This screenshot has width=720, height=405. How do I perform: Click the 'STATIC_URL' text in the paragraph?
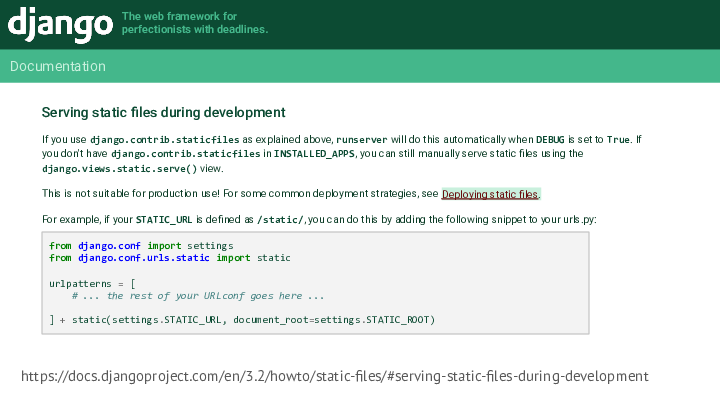[164, 219]
